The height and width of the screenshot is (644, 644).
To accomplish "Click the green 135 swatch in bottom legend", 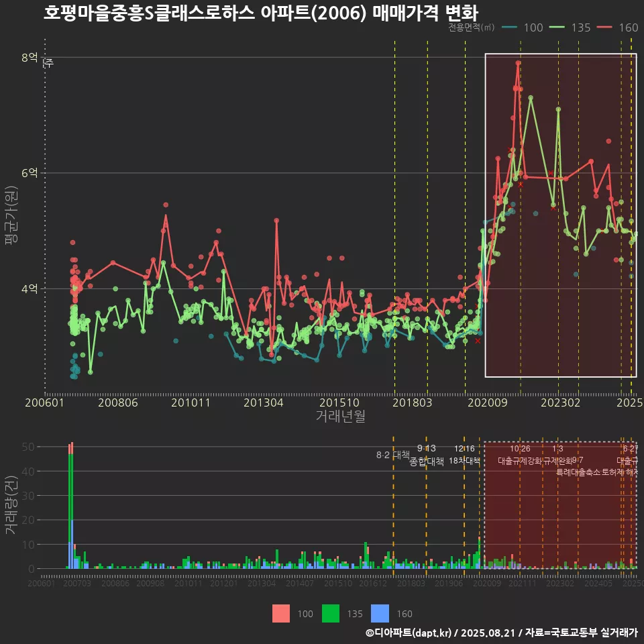I will click(x=331, y=614).
